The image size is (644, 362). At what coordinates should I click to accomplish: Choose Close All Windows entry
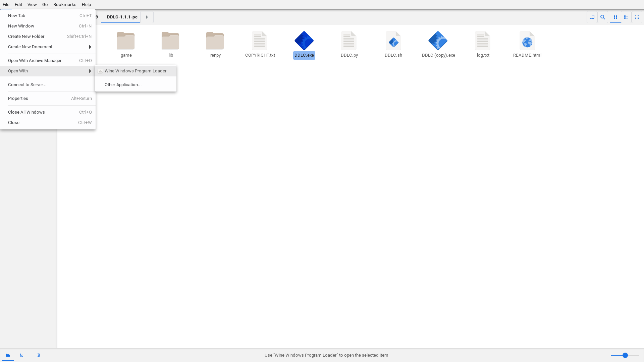coord(48,112)
